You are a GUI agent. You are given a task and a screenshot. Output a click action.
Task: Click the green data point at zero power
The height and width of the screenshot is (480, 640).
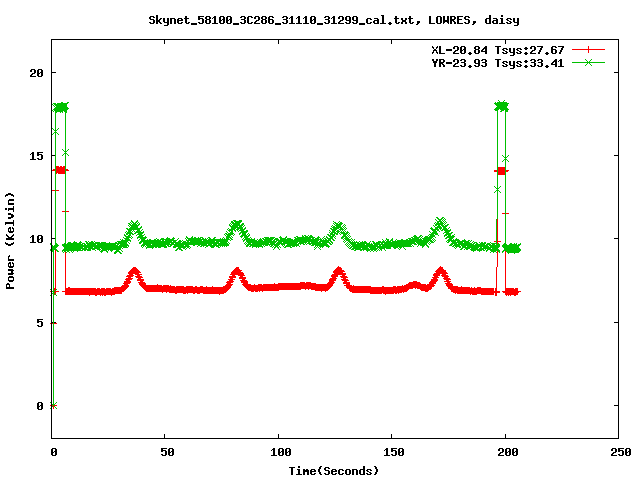point(53,405)
